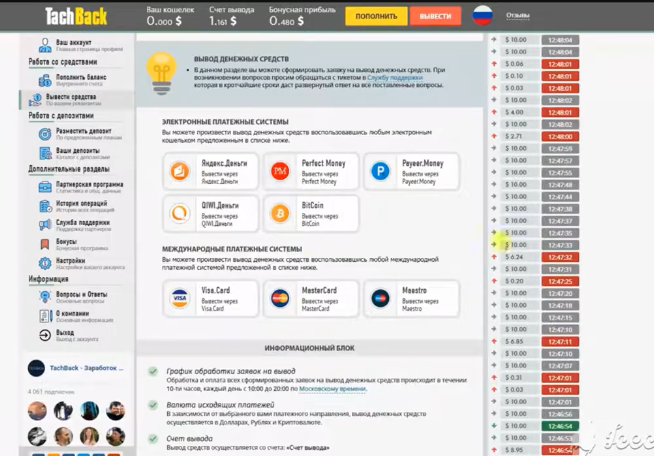
Task: Select the BitCoin withdrawal icon
Action: (280, 213)
